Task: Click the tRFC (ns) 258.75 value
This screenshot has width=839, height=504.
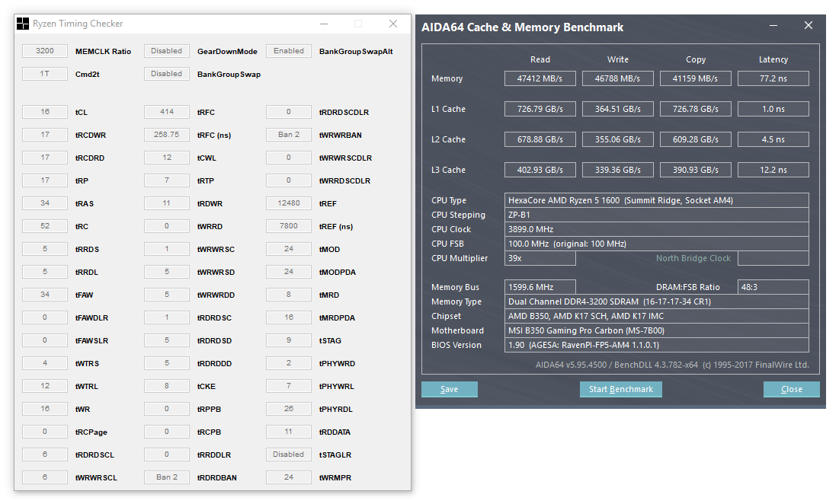Action: click(x=166, y=135)
